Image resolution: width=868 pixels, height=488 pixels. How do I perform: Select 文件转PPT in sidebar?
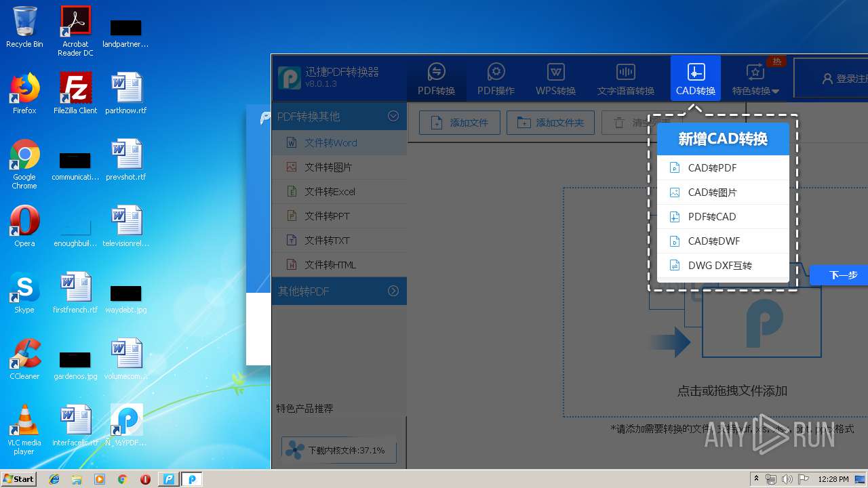(339, 216)
